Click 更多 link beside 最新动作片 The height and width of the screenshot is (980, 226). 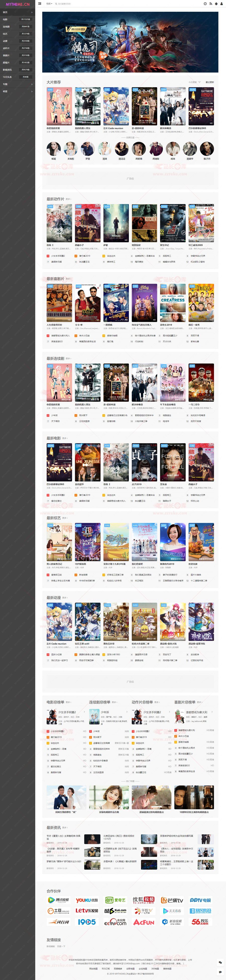(x=68, y=199)
